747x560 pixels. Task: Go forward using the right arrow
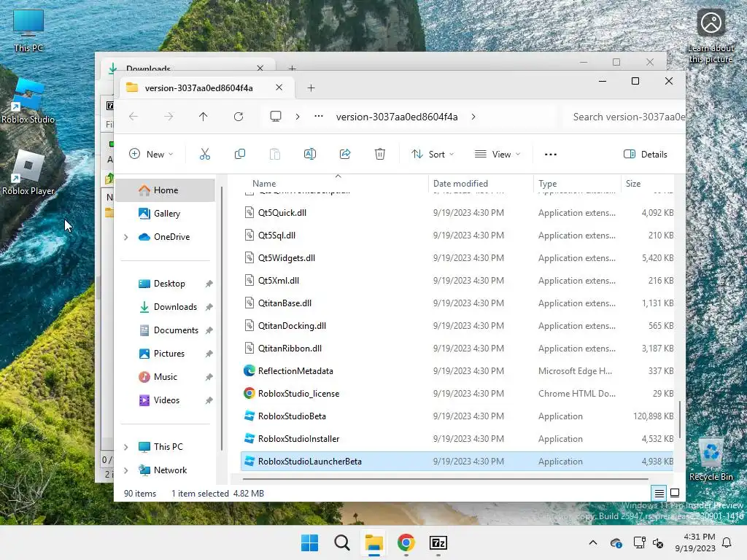pos(169,117)
